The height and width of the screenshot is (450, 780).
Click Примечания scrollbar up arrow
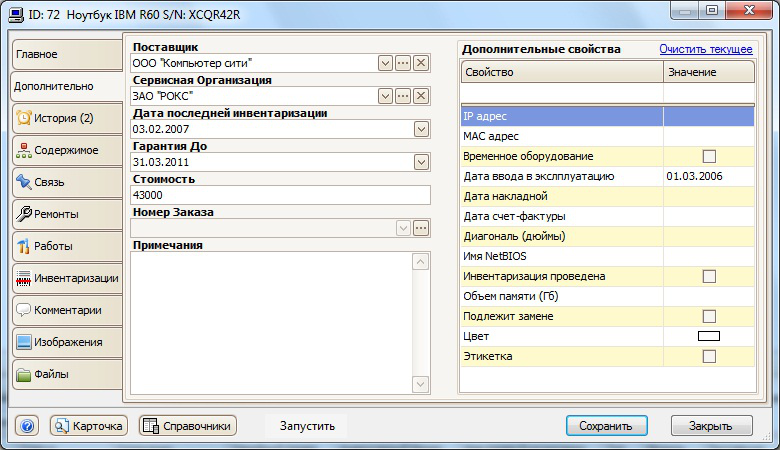tap(421, 262)
